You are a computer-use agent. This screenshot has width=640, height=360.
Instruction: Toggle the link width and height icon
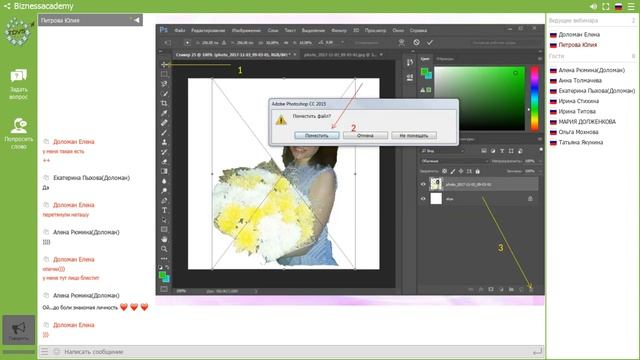[286, 42]
